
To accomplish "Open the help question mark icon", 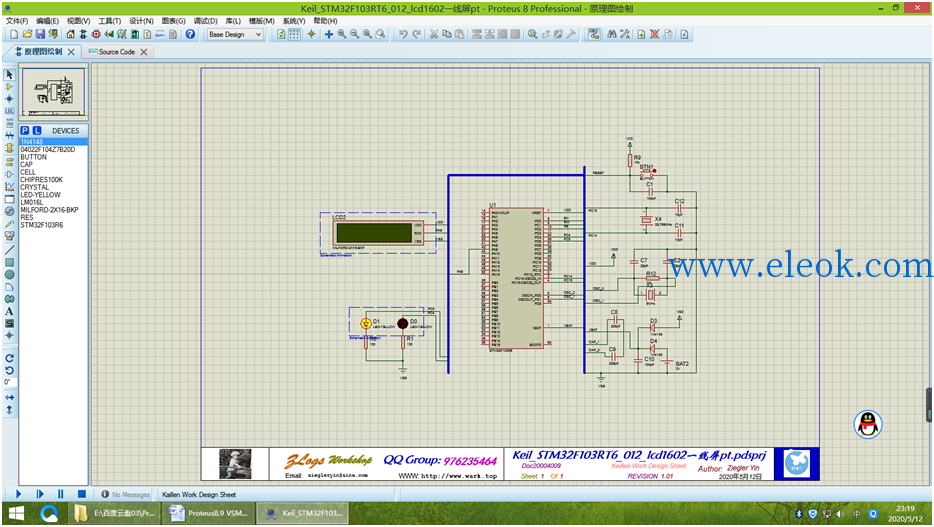I will pos(190,35).
